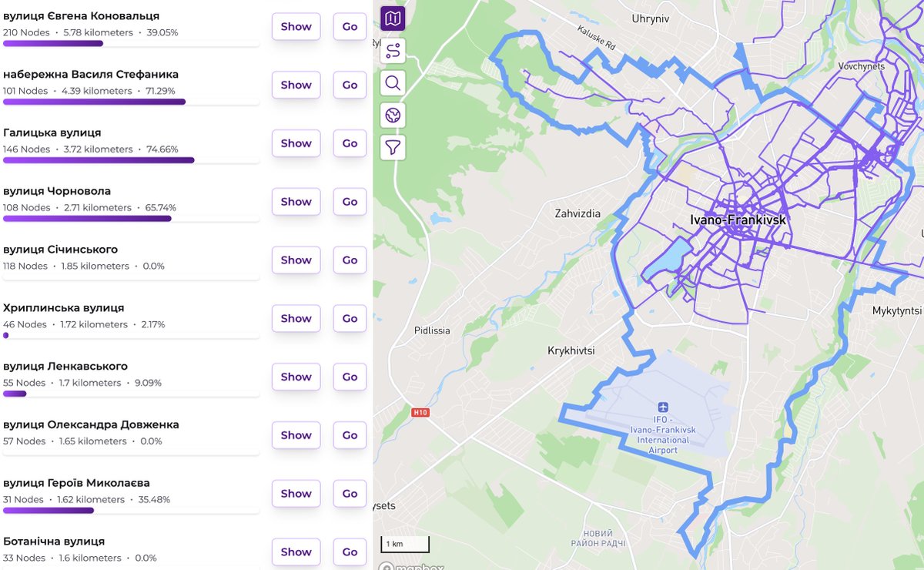Select street name вулиця Євгена Коновальця
Image resolution: width=924 pixels, height=570 pixels.
coord(82,15)
